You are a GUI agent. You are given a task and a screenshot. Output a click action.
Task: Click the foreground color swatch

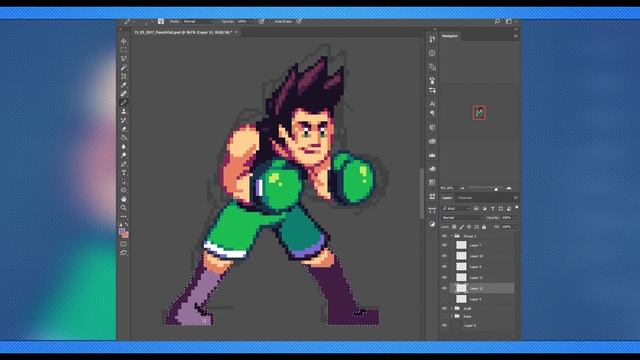click(x=122, y=231)
